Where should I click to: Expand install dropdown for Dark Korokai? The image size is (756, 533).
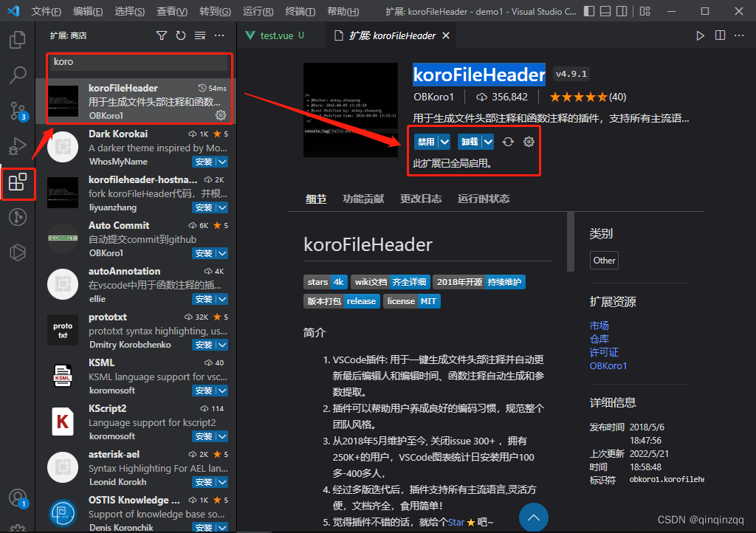coord(222,162)
